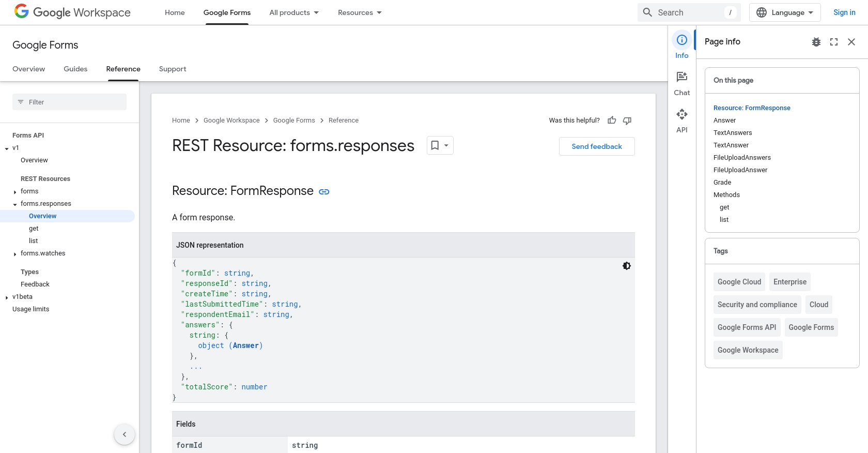Image resolution: width=868 pixels, height=453 pixels.
Task: Click the filter icon in sidebar
Action: [x=21, y=102]
